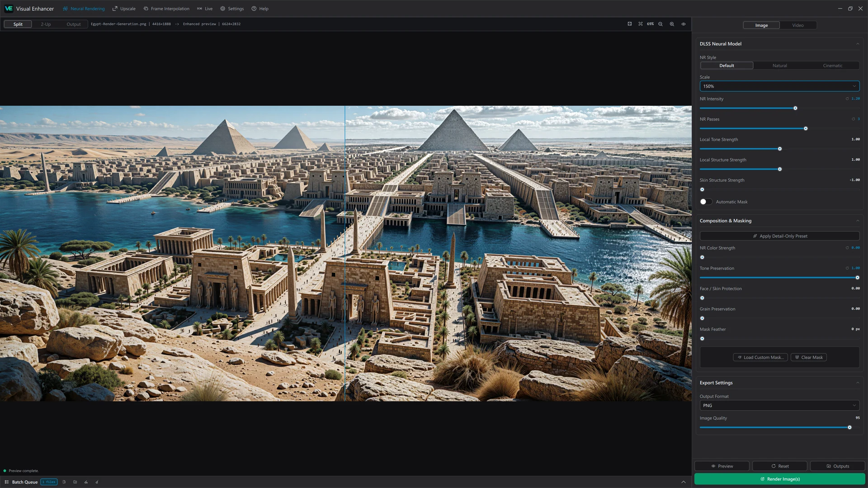Click the Image Quality slider handle
Screen dimensions: 868x488
pos(849,427)
